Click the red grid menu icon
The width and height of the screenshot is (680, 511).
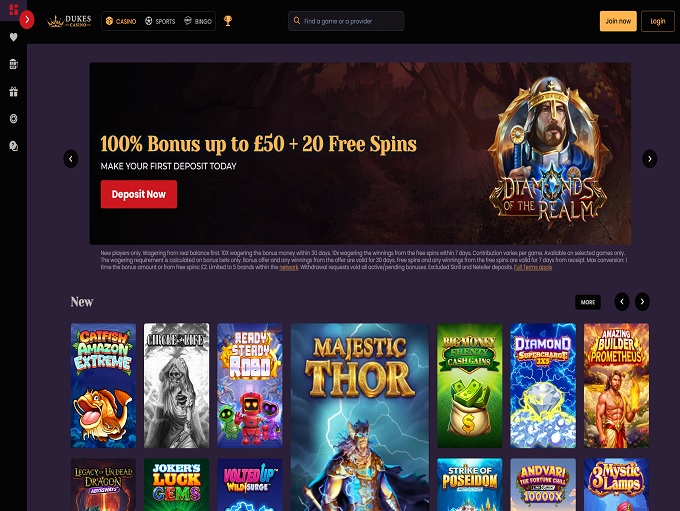click(13, 9)
